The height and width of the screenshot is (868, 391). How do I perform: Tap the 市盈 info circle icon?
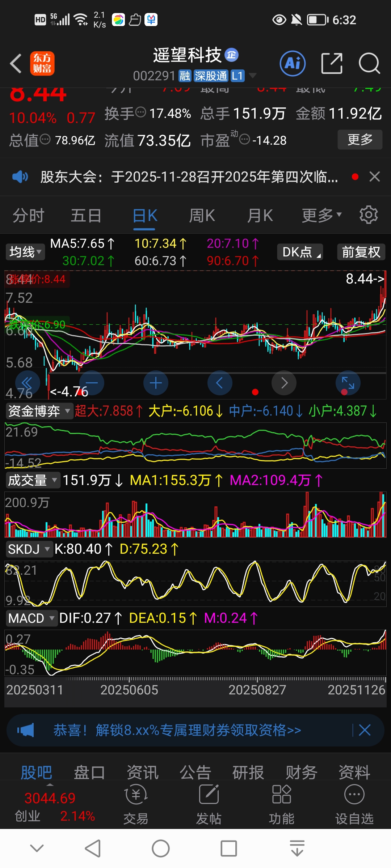[245, 139]
